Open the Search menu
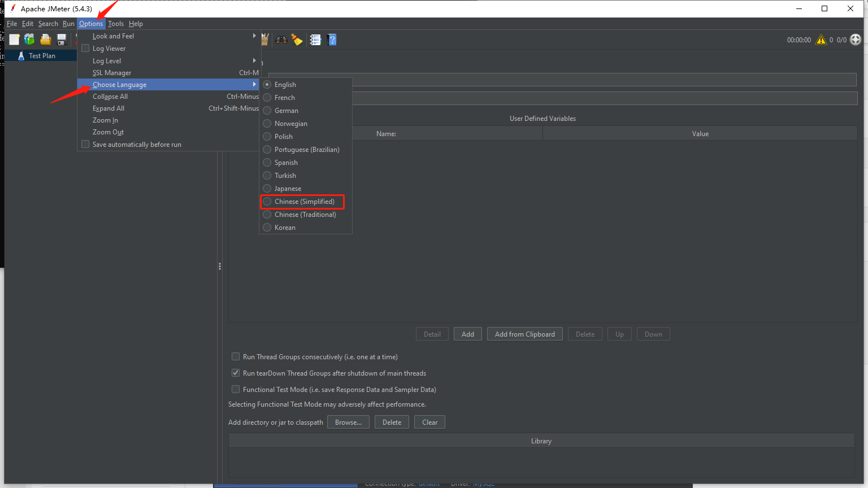Image resolution: width=868 pixels, height=488 pixels. click(x=48, y=24)
